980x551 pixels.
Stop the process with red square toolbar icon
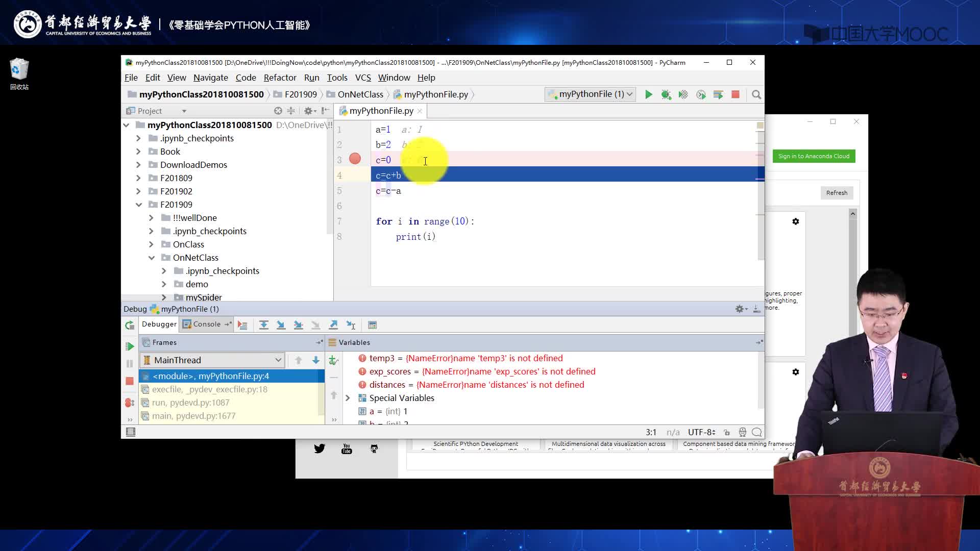click(736, 94)
